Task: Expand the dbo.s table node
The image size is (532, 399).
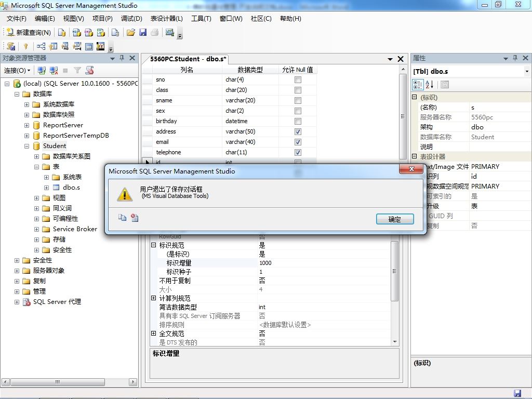Action: coord(46,188)
